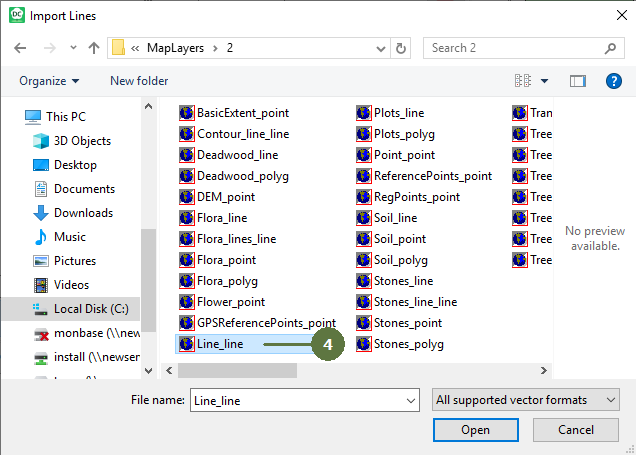Open the file format filter dropdown
The width and height of the screenshot is (636, 455).
pos(526,400)
